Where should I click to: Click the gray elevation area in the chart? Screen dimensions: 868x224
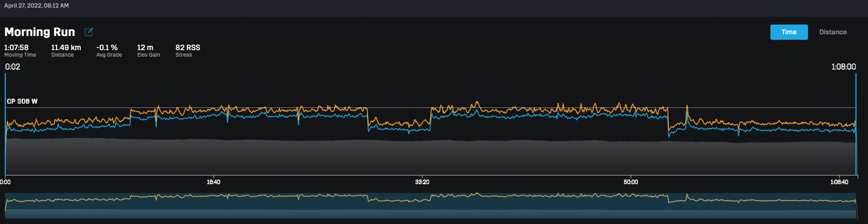pos(431,158)
